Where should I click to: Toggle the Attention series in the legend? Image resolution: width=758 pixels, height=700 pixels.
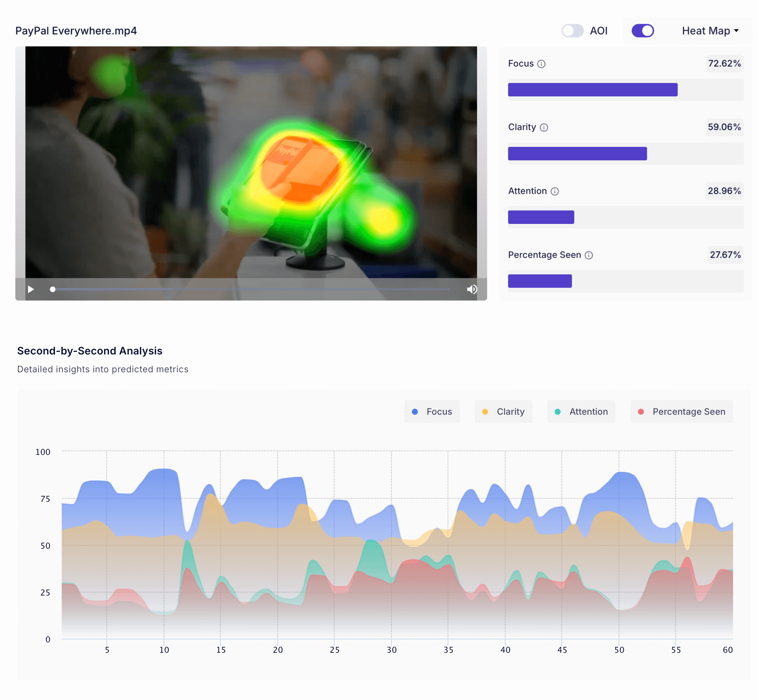point(581,412)
